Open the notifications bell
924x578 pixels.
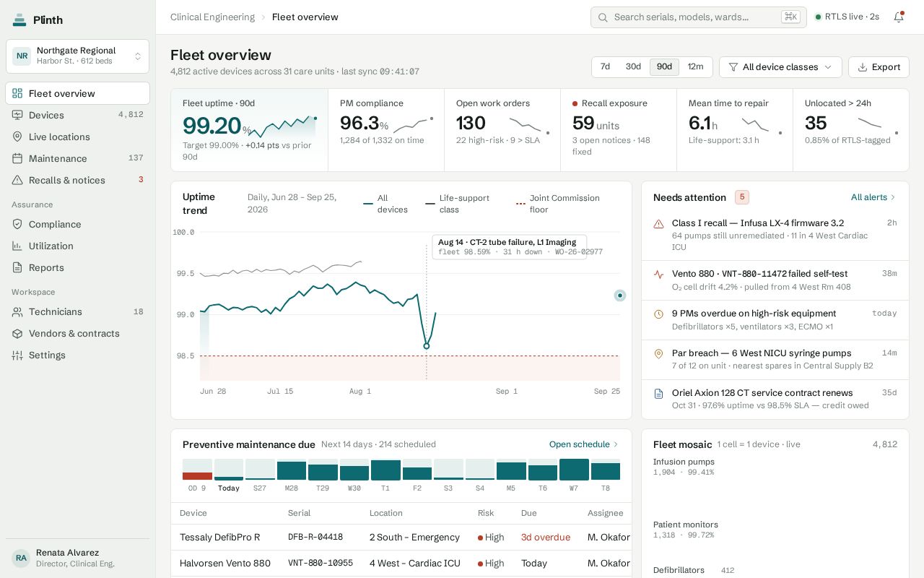click(899, 17)
